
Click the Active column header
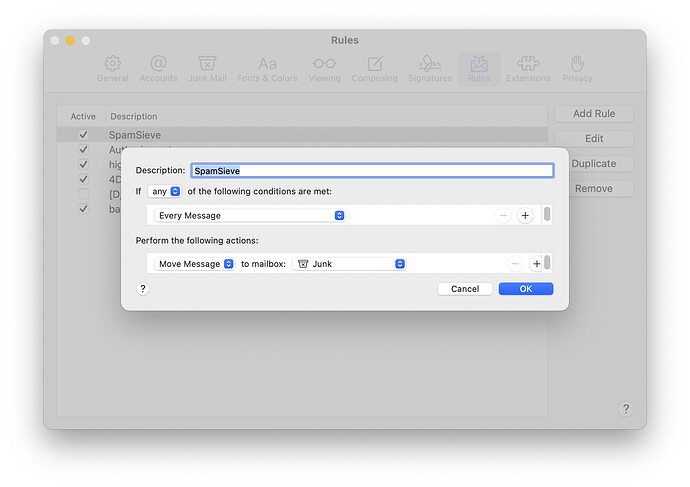click(x=83, y=117)
